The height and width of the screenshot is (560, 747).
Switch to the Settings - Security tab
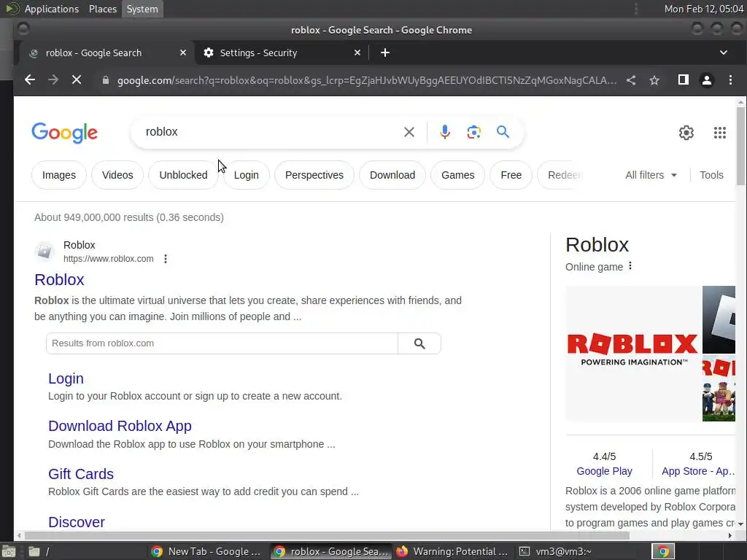281,52
